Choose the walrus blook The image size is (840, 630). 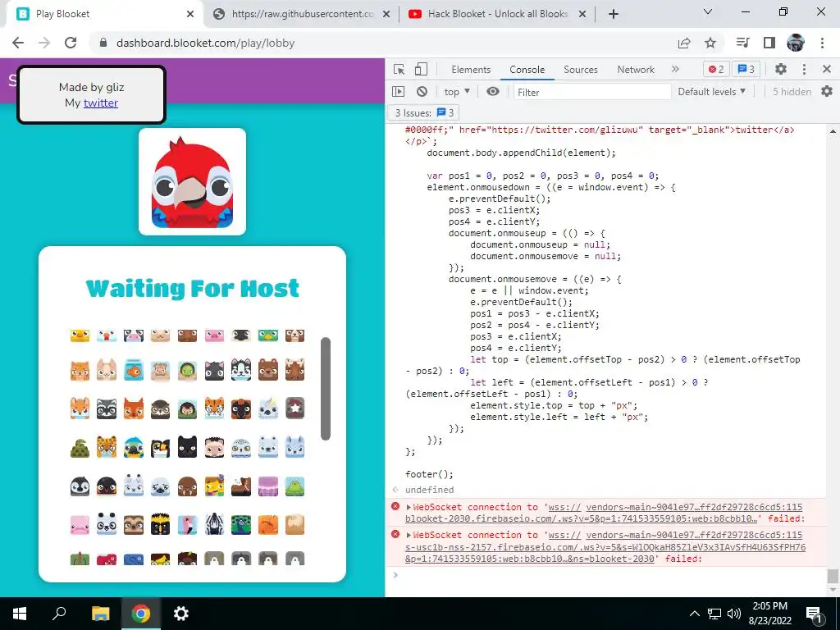188,486
